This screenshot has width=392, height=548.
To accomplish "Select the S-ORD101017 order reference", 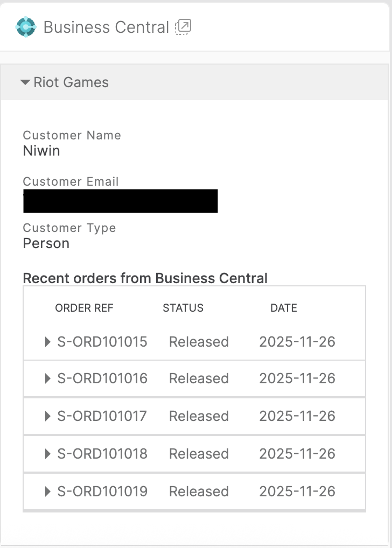I will (x=102, y=416).
